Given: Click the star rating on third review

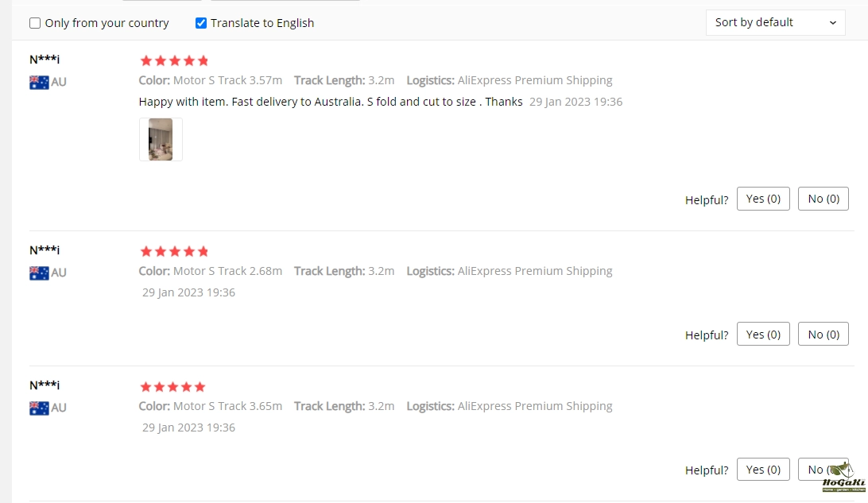Looking at the screenshot, I should click(x=172, y=387).
